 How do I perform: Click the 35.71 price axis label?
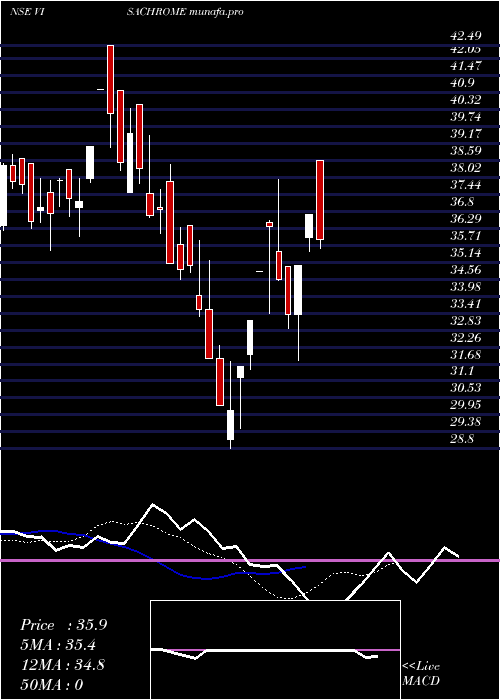466,236
